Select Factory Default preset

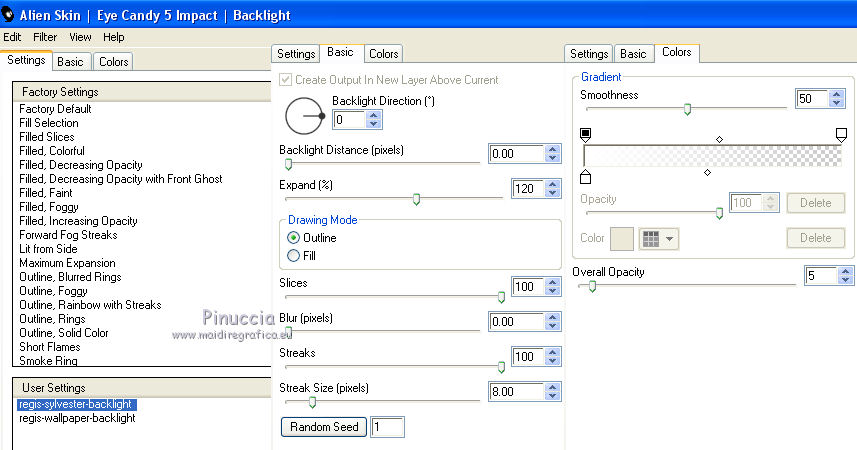[x=55, y=109]
